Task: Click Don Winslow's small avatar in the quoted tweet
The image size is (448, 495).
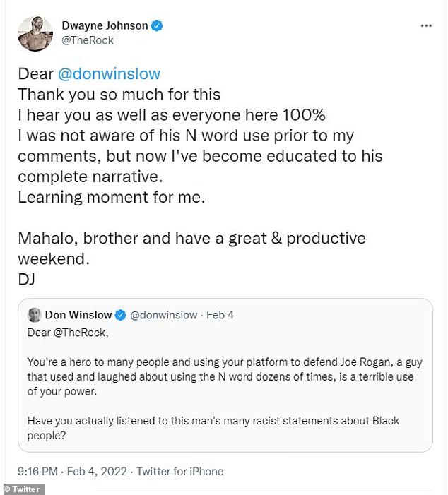Action: pos(35,315)
